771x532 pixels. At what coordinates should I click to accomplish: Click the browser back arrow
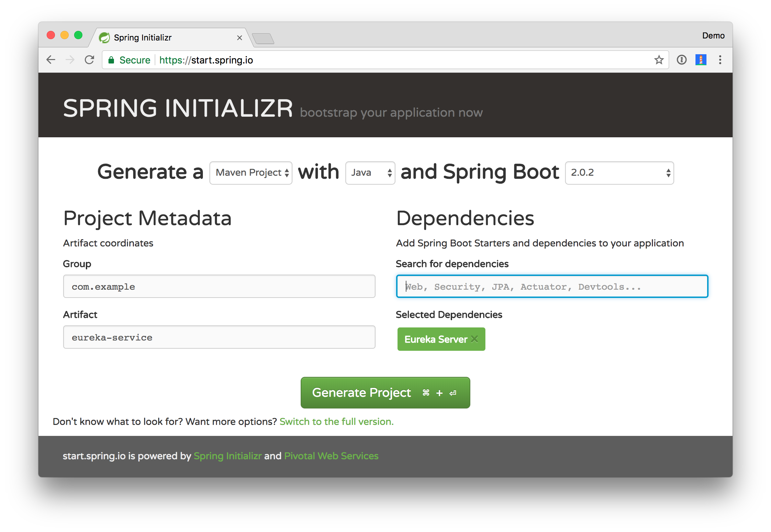51,60
